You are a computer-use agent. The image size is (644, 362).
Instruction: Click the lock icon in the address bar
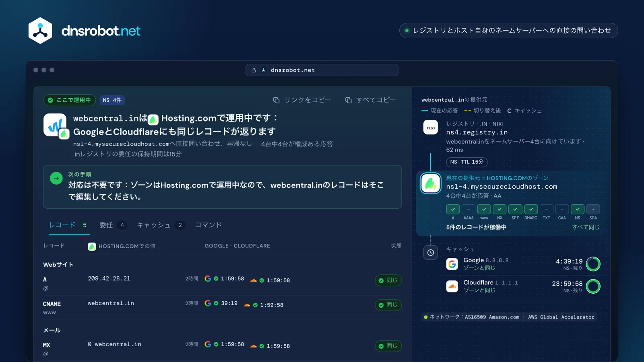(254, 70)
